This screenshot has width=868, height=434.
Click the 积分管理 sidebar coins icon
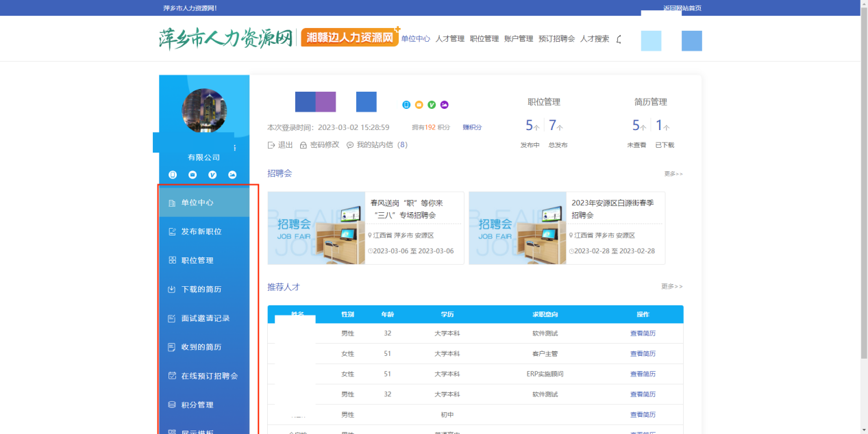[172, 405]
